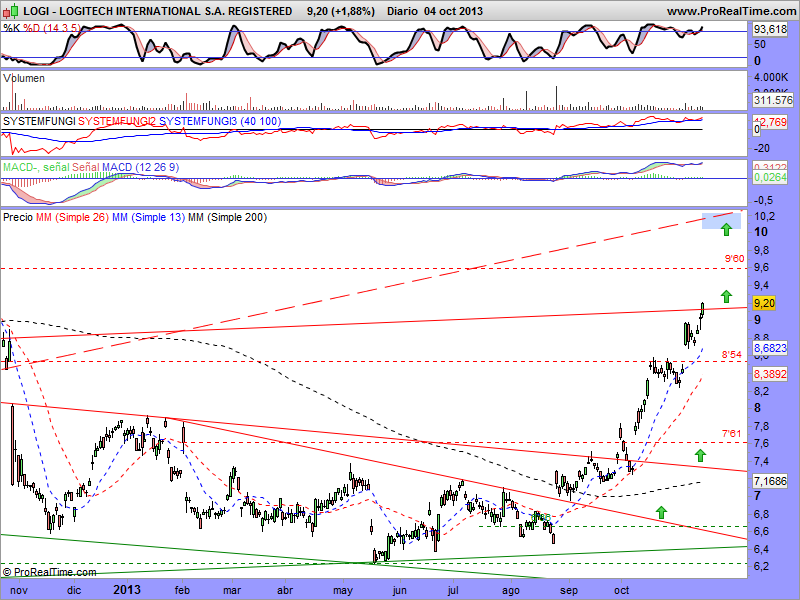Click the candlestick icon beside the LOGI title

click(11, 11)
